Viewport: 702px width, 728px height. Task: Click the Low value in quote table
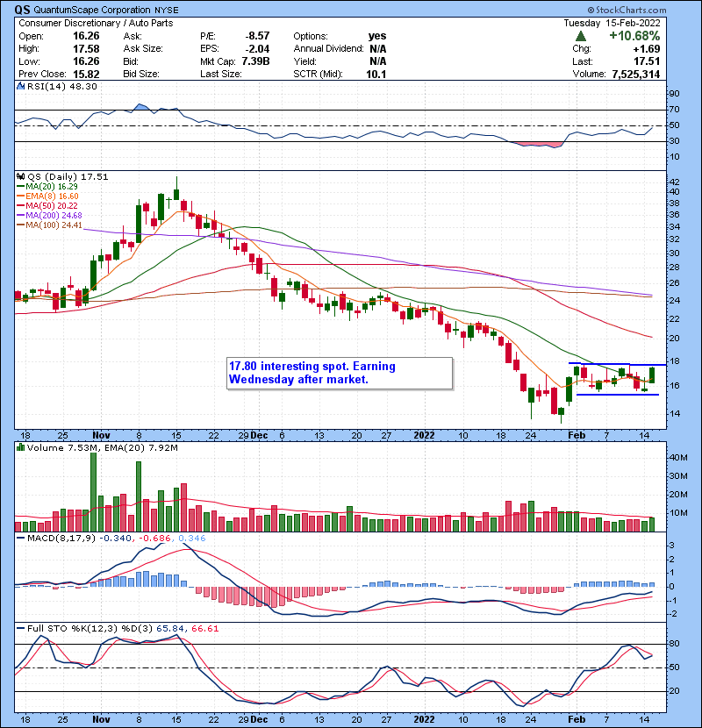pos(86,61)
